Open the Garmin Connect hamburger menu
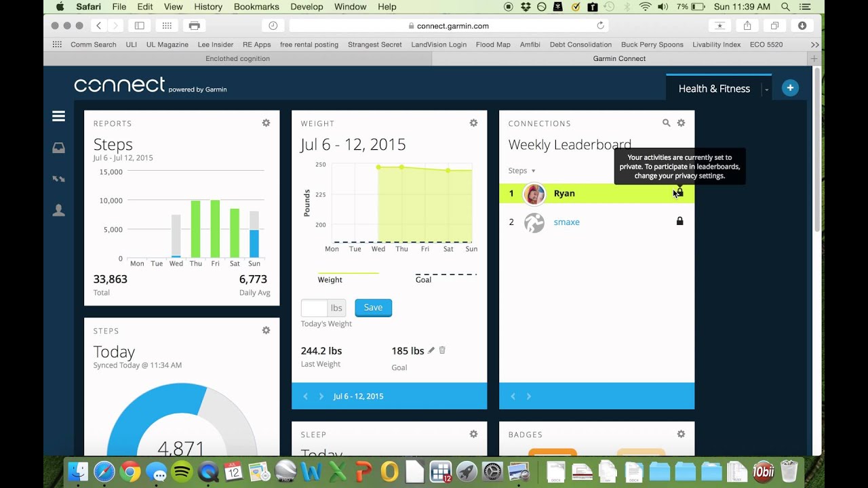 pos(59,116)
